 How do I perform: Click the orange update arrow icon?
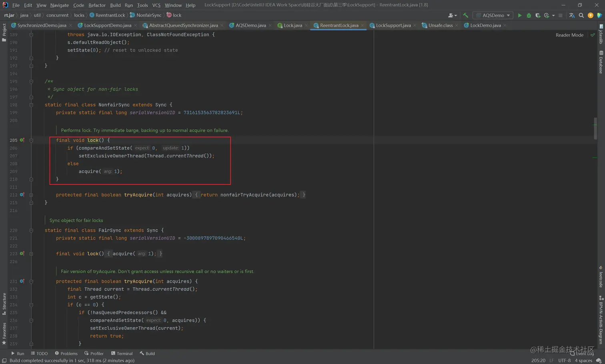(x=591, y=15)
